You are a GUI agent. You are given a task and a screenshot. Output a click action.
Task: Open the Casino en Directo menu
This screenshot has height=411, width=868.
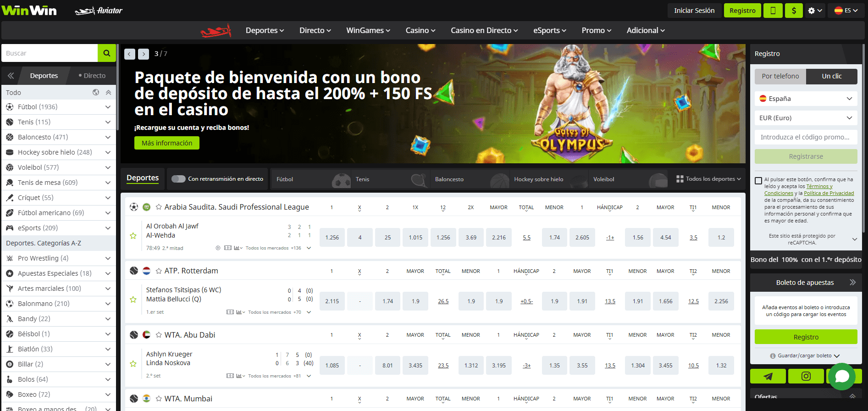point(484,30)
